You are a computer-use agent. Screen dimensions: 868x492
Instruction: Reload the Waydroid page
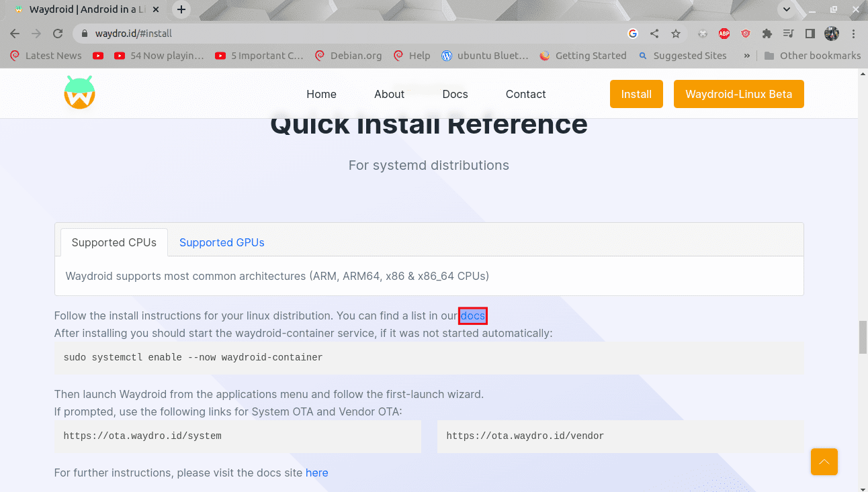click(x=58, y=34)
